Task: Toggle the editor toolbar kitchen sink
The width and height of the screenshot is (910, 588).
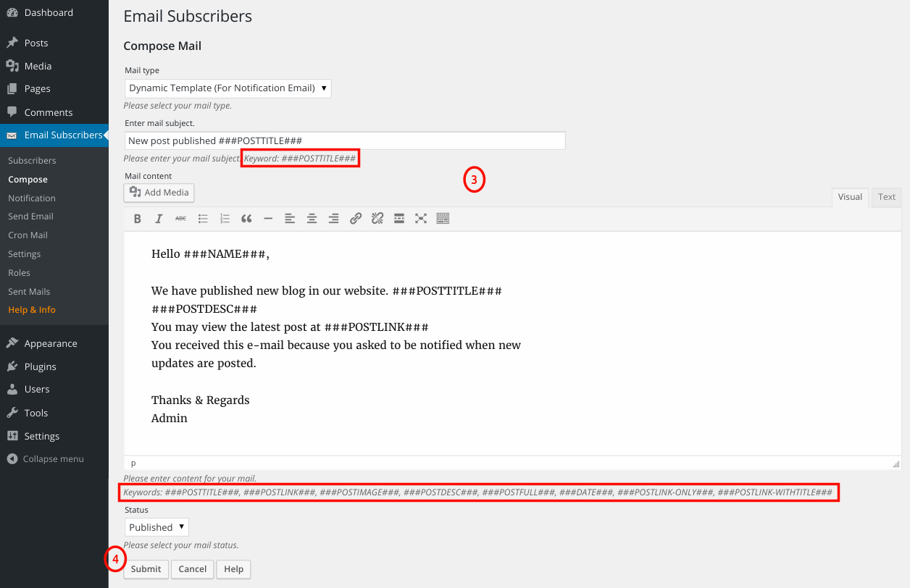Action: (443, 218)
